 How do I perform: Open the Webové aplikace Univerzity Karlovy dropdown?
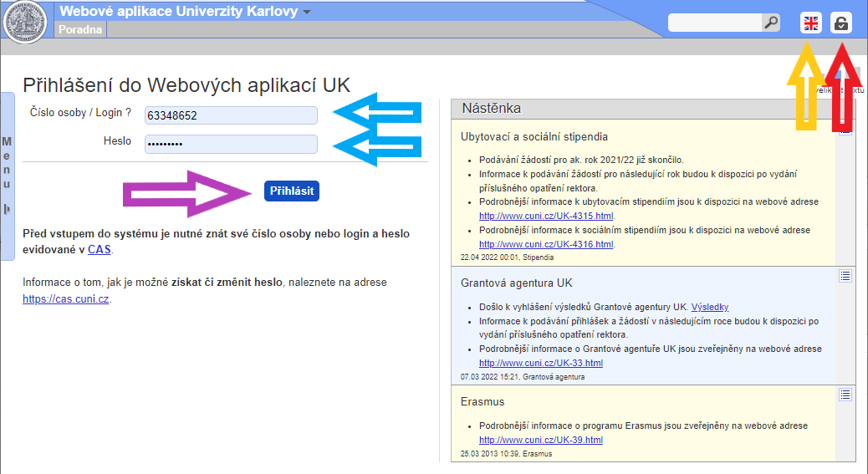tap(306, 13)
